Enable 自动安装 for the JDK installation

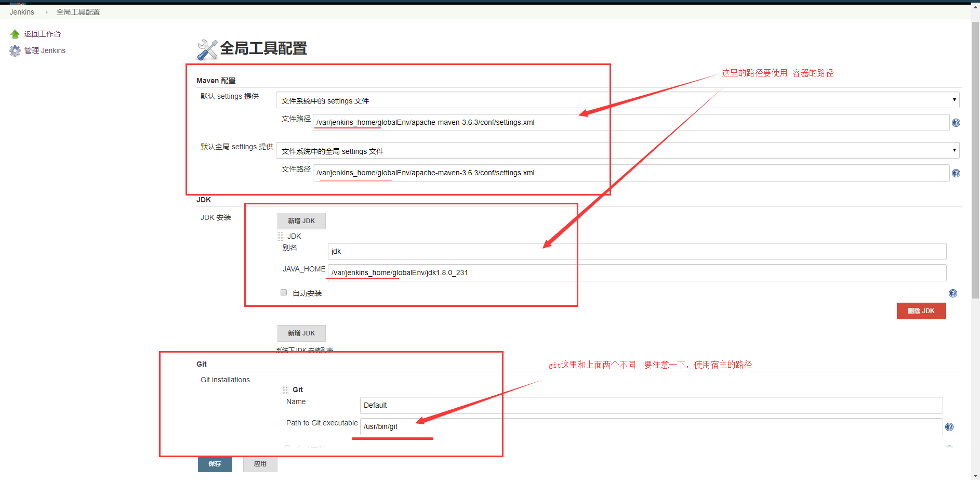tap(284, 292)
